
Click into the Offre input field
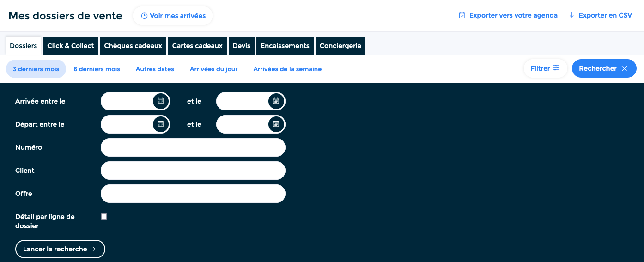tap(193, 194)
